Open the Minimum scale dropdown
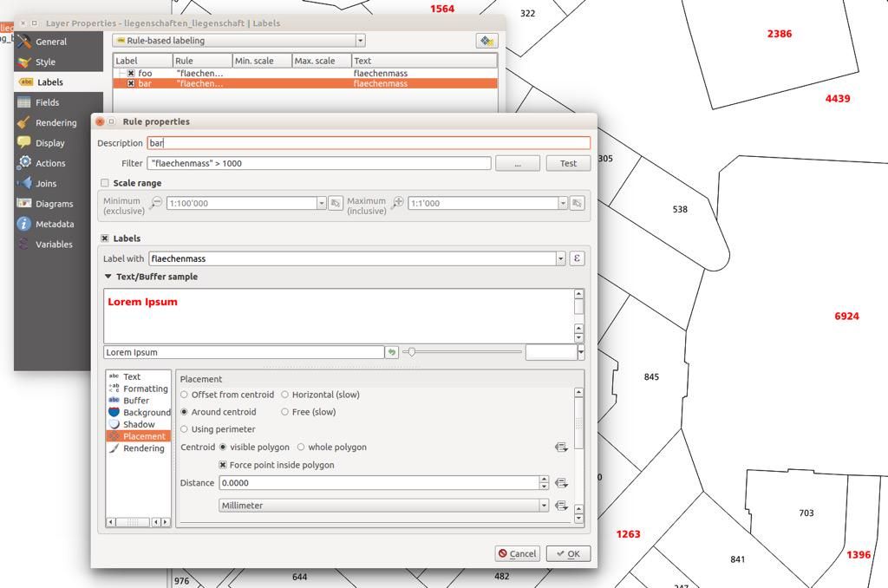 [321, 203]
